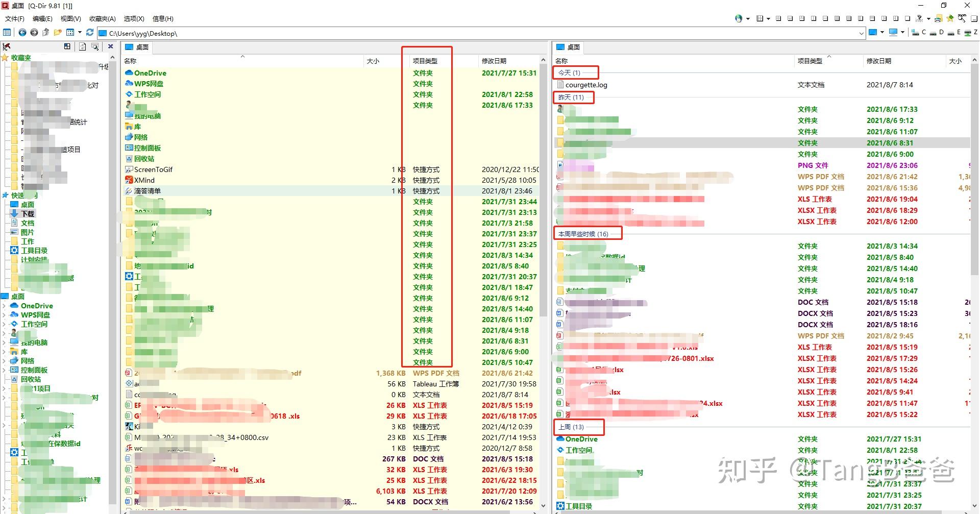This screenshot has height=514, width=980.
Task: Click the inet help icon
Action: click(919, 18)
